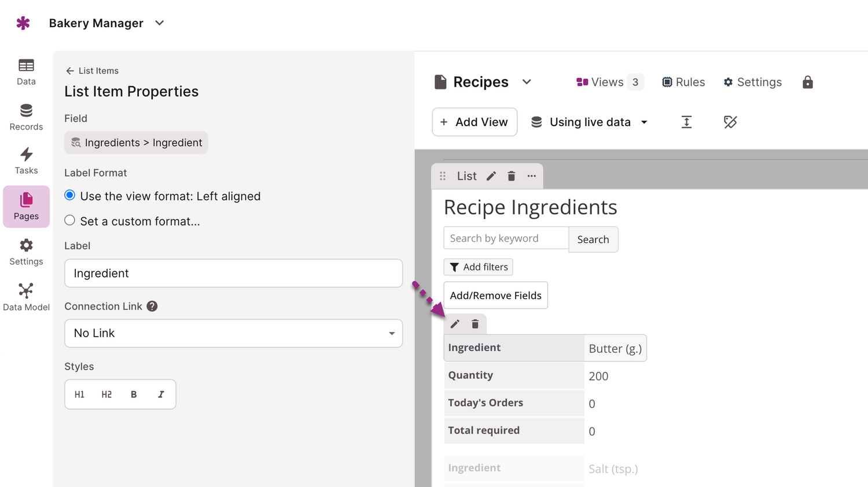Go to Data Model in sidebar
Viewport: 868px width, 487px height.
click(26, 297)
